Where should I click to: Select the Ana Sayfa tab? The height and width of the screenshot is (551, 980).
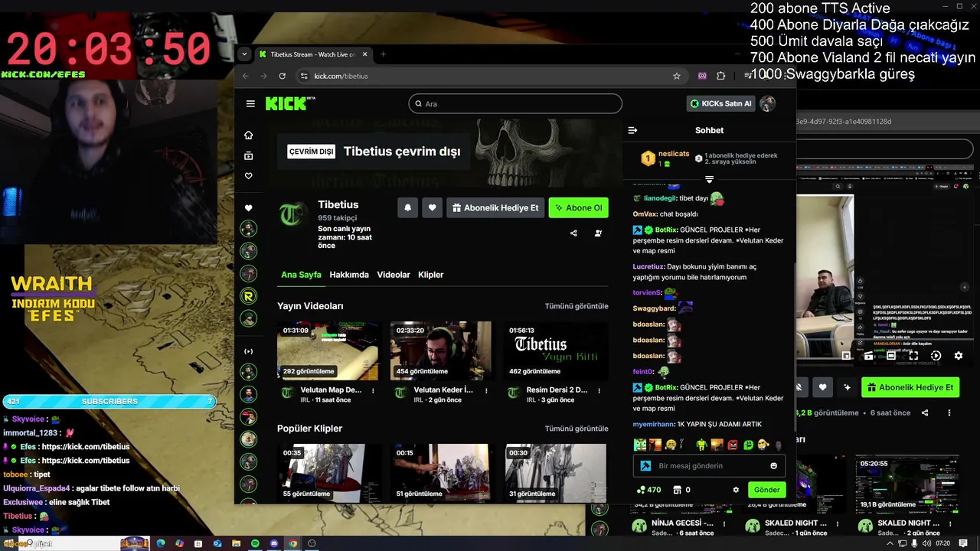click(301, 275)
